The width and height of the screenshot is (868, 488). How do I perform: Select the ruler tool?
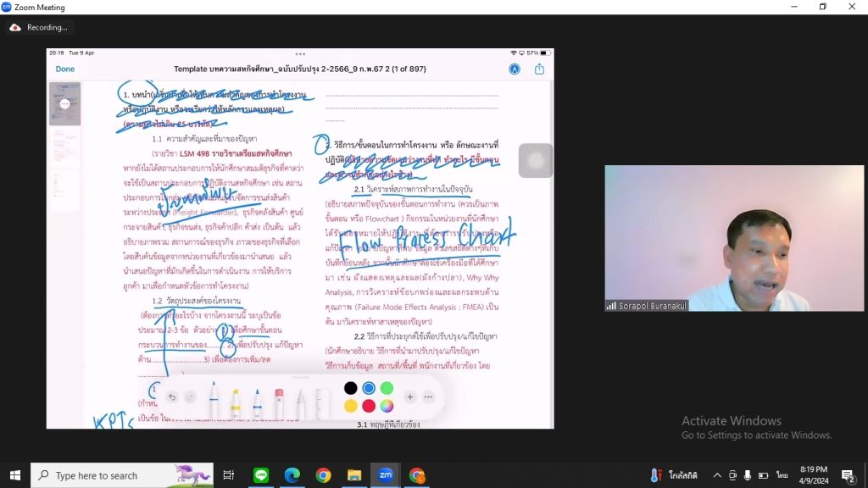(x=321, y=402)
